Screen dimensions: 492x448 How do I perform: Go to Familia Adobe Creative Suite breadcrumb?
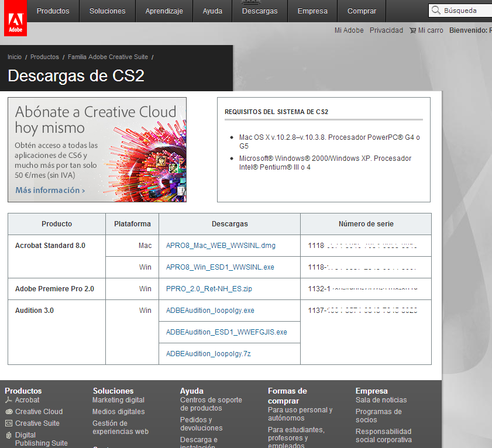[108, 57]
